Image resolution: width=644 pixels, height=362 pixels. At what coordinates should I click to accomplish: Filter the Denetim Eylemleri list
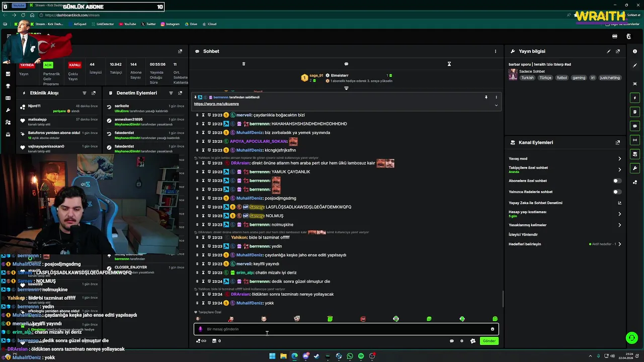[x=171, y=93]
